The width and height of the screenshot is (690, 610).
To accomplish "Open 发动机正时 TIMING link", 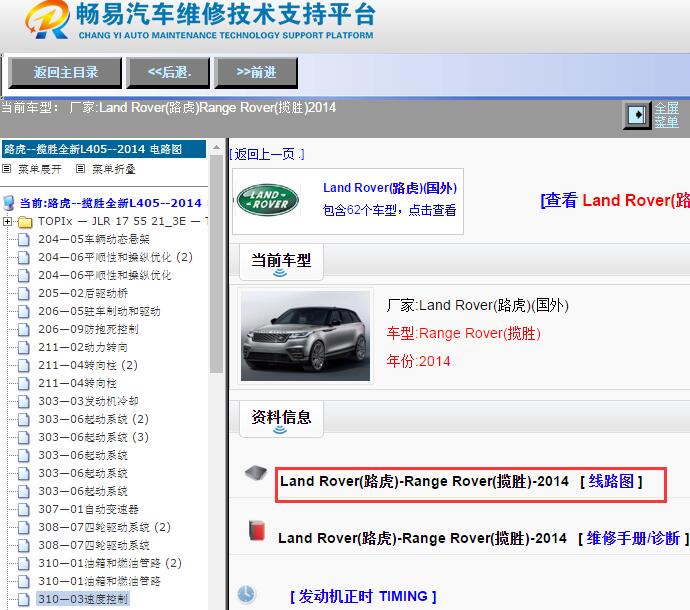I will (363, 596).
